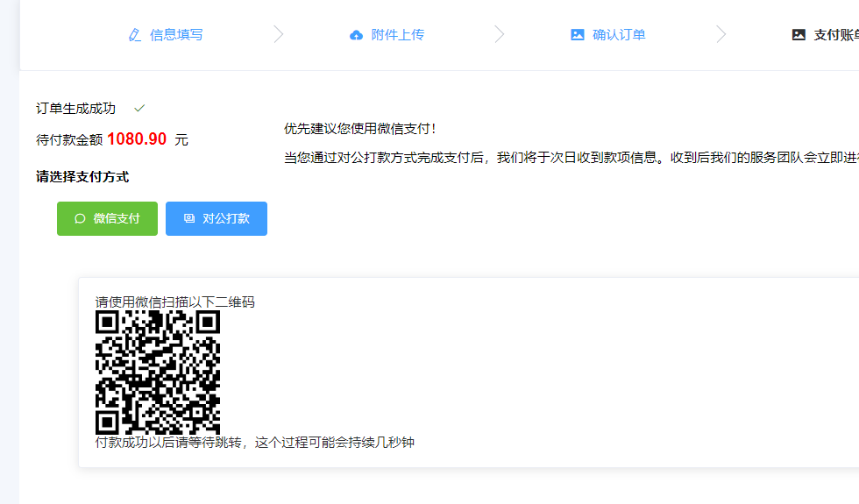This screenshot has width=859, height=504.
Task: Choose 对公打款 payment button
Action: click(x=217, y=218)
